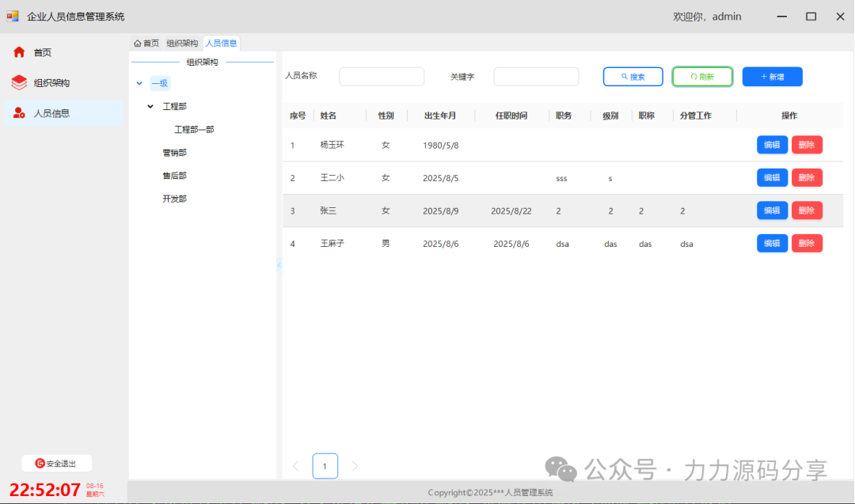Click the 刷新 refresh button
855x504 pixels.
[x=702, y=77]
